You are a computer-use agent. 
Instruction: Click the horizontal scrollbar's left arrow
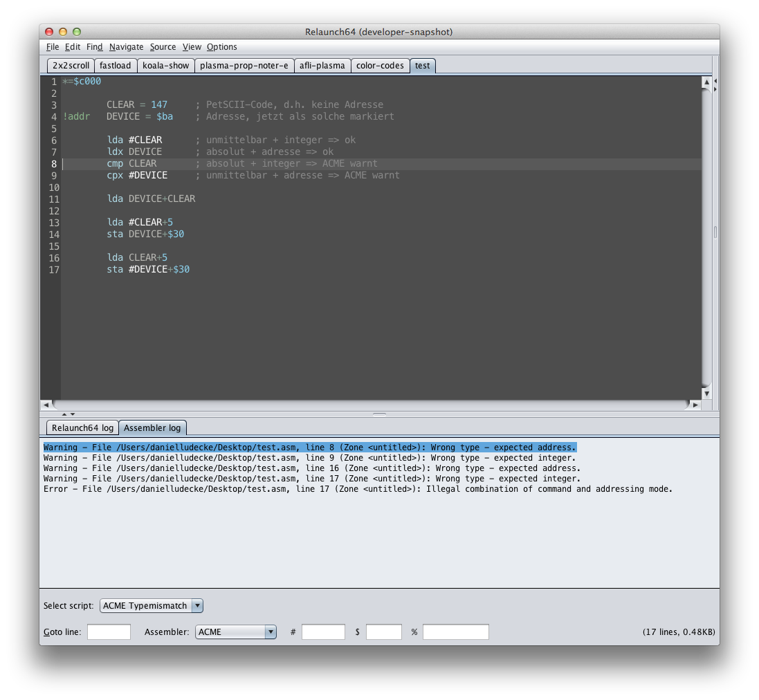[46, 405]
